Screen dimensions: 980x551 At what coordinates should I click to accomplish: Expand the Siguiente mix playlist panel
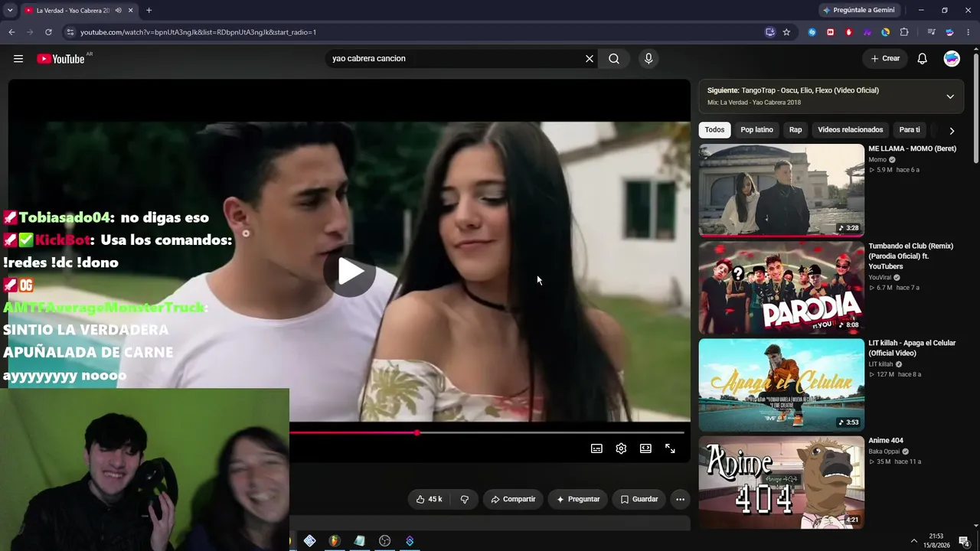click(x=950, y=96)
